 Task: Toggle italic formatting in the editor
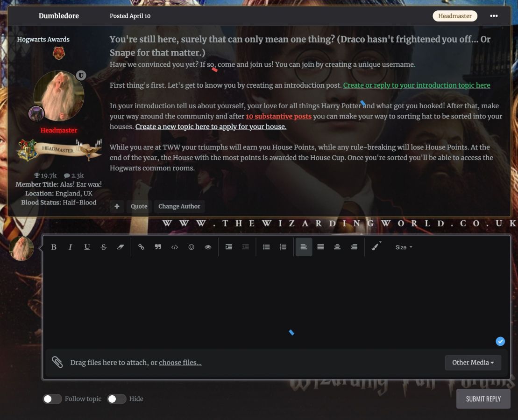click(x=70, y=247)
